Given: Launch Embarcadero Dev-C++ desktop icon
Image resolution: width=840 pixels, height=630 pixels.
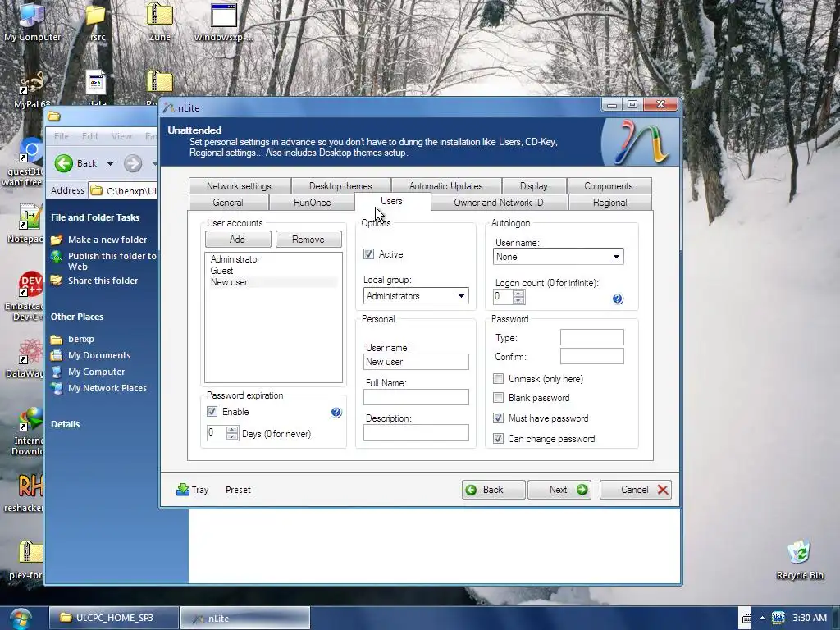Looking at the screenshot, I should coord(30,285).
